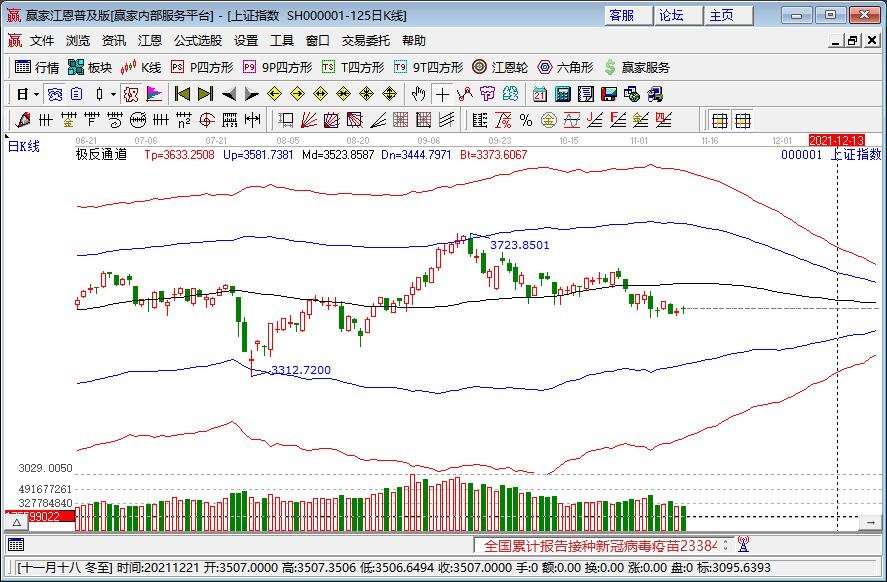Open the 六角形 hexagon tool

(565, 67)
